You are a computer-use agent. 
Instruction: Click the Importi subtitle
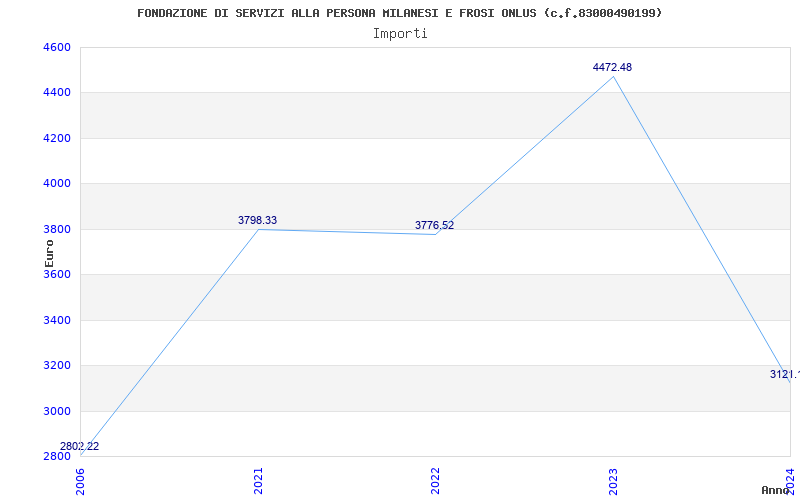point(400,34)
